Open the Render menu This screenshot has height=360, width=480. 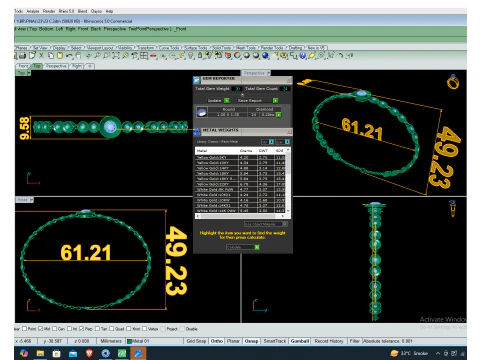tap(49, 11)
